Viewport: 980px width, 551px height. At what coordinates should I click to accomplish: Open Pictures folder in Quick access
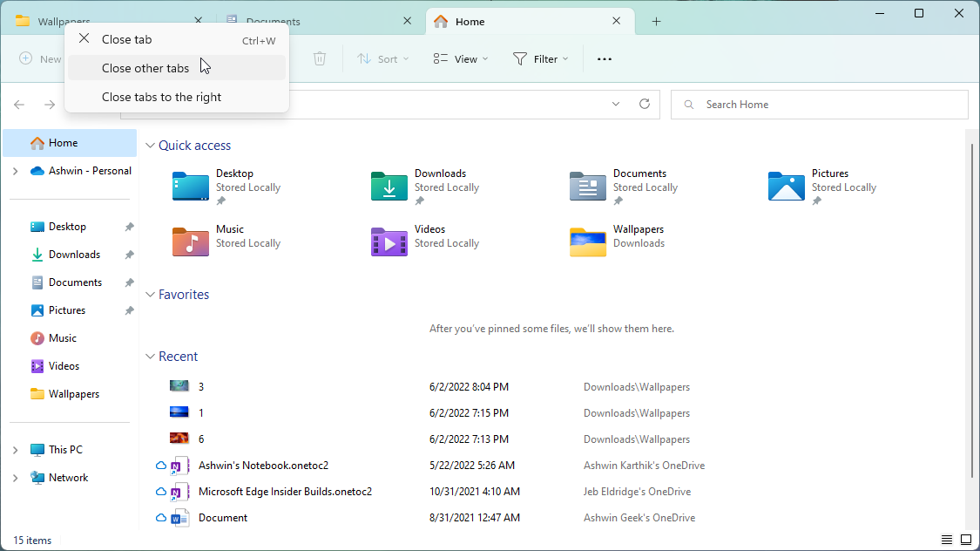point(822,186)
